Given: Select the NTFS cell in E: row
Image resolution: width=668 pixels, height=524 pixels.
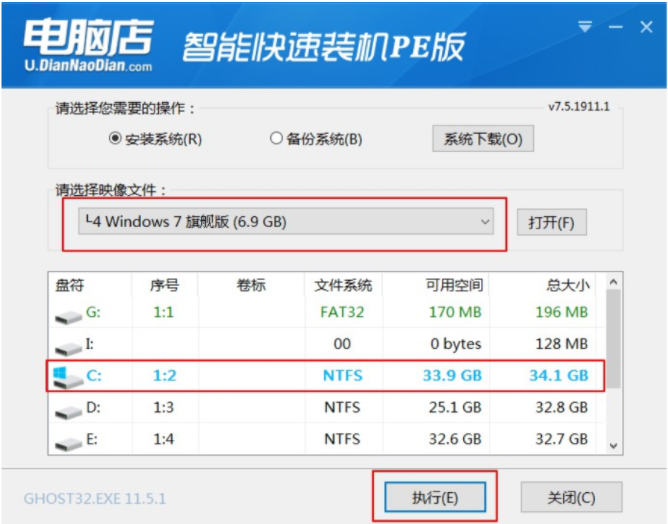Looking at the screenshot, I should pyautogui.click(x=342, y=439).
